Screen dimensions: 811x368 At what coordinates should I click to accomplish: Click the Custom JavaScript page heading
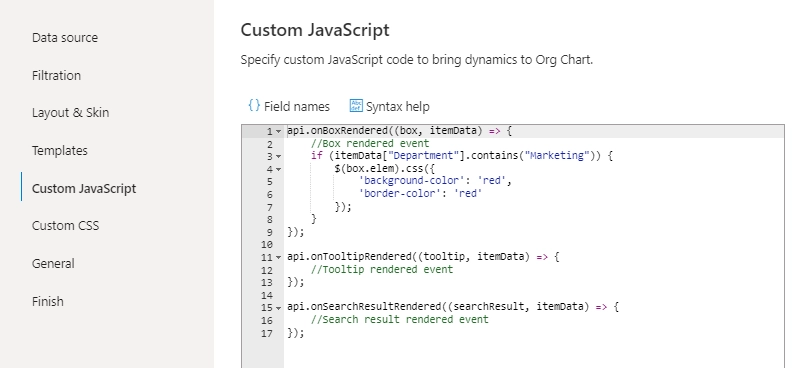point(314,30)
